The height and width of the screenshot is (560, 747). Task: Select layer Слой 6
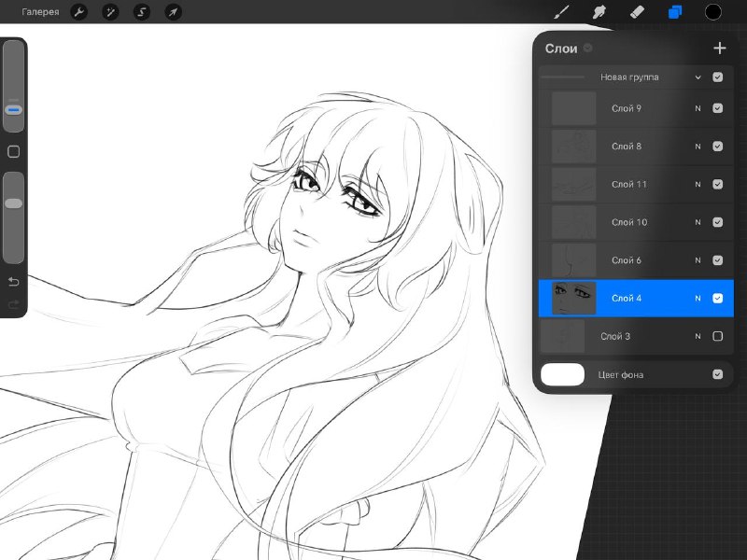(636, 260)
